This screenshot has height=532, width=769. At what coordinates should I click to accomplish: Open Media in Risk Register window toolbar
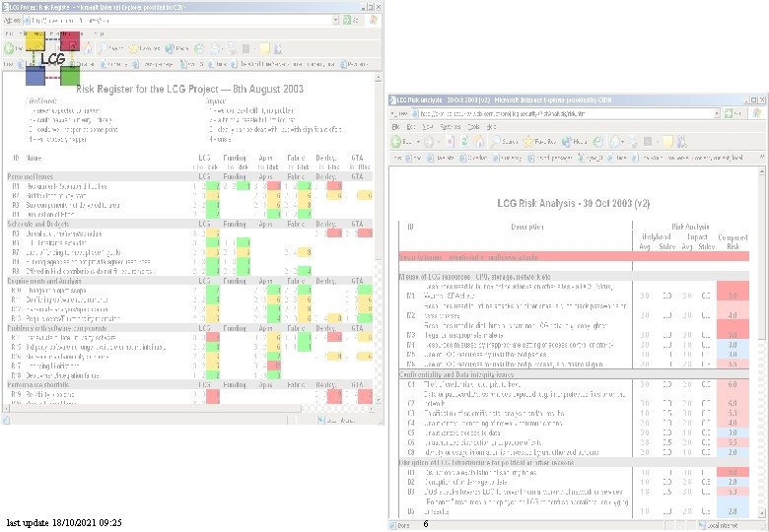tap(176, 48)
